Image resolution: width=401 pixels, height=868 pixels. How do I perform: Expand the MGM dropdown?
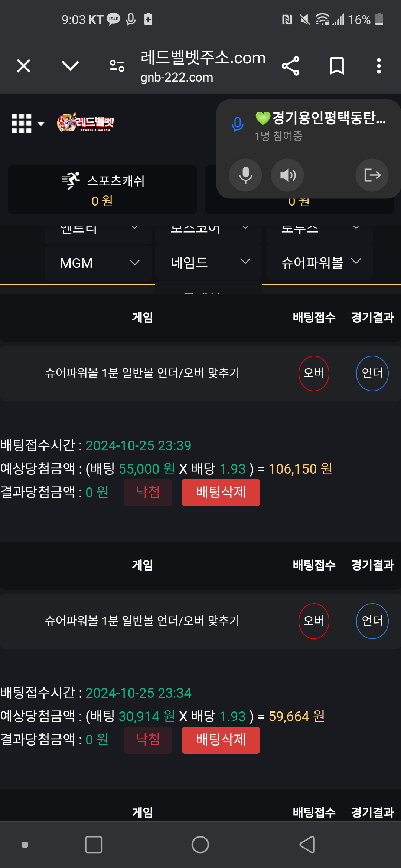(98, 263)
